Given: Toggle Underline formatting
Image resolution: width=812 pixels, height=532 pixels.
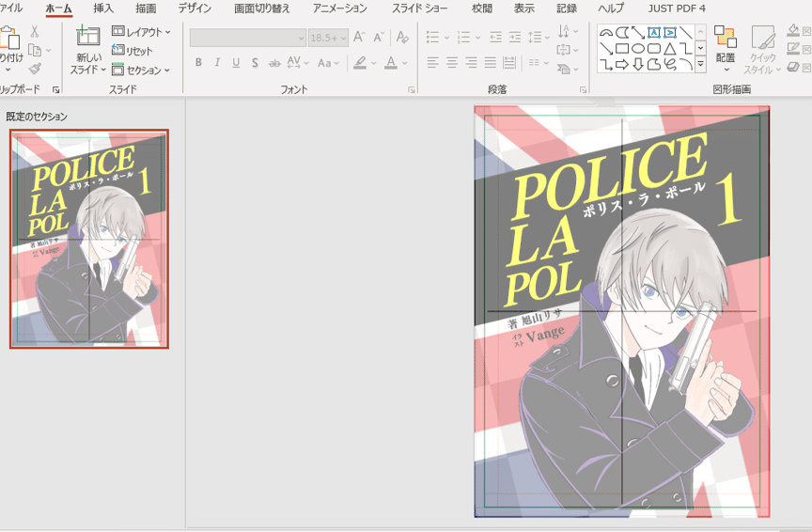Looking at the screenshot, I should coord(236,63).
